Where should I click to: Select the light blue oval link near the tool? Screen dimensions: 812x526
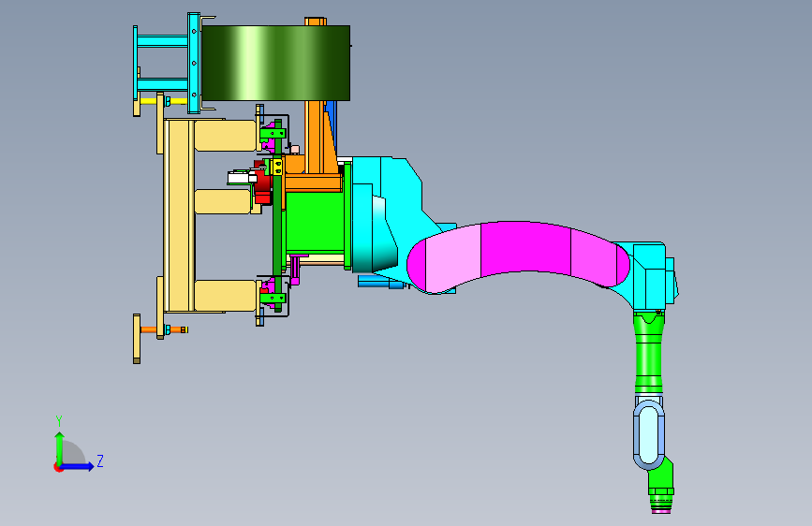[x=648, y=434]
